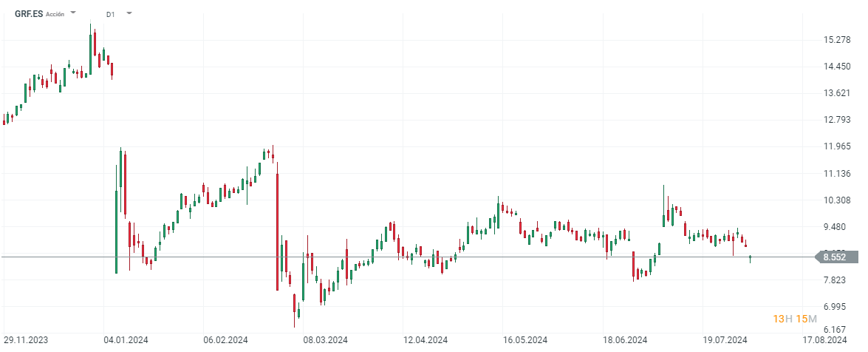Click the Acción instrument type label
Screen dimensions: 868x352
55,13
